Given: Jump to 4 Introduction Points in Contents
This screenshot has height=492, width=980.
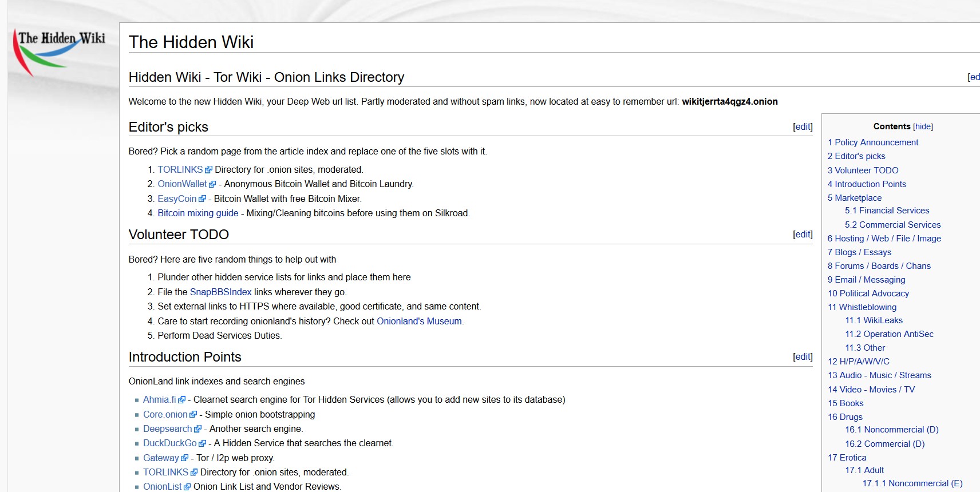Looking at the screenshot, I should (867, 184).
